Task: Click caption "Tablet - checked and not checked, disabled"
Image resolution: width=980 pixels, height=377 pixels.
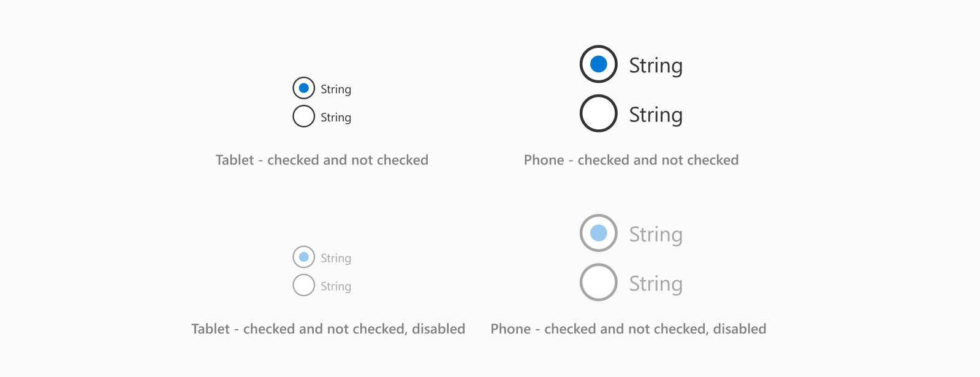Action: click(328, 329)
